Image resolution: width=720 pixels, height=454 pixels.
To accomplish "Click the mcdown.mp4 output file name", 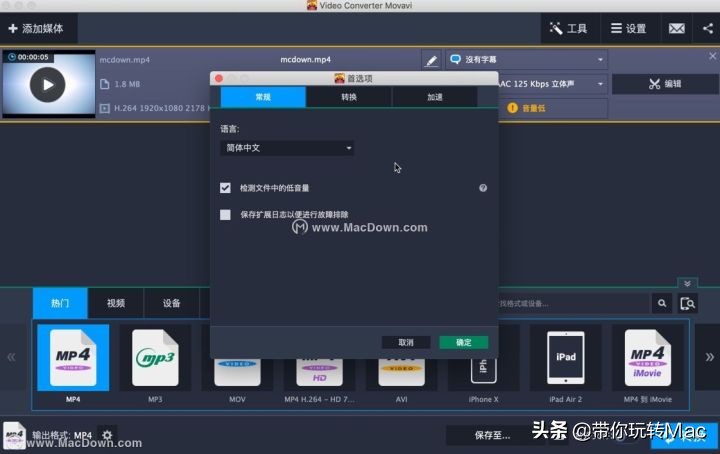I will pos(305,60).
